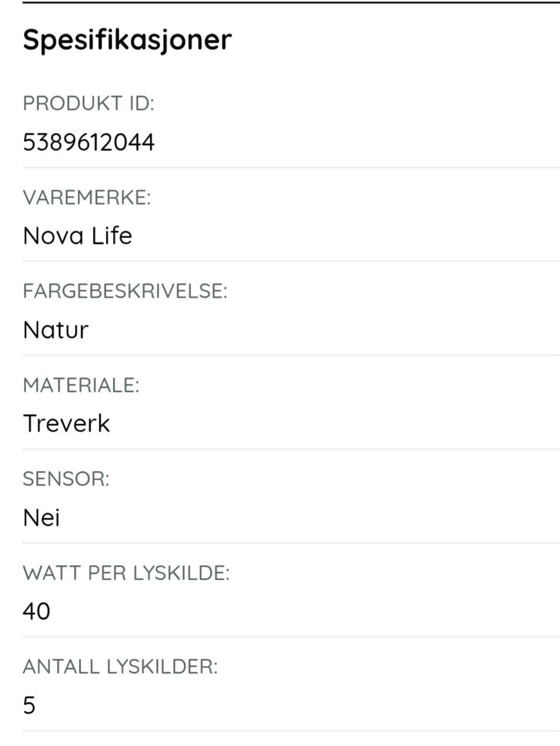The width and height of the screenshot is (560, 746).
Task: Click the divider line below Nei
Action: [291, 543]
